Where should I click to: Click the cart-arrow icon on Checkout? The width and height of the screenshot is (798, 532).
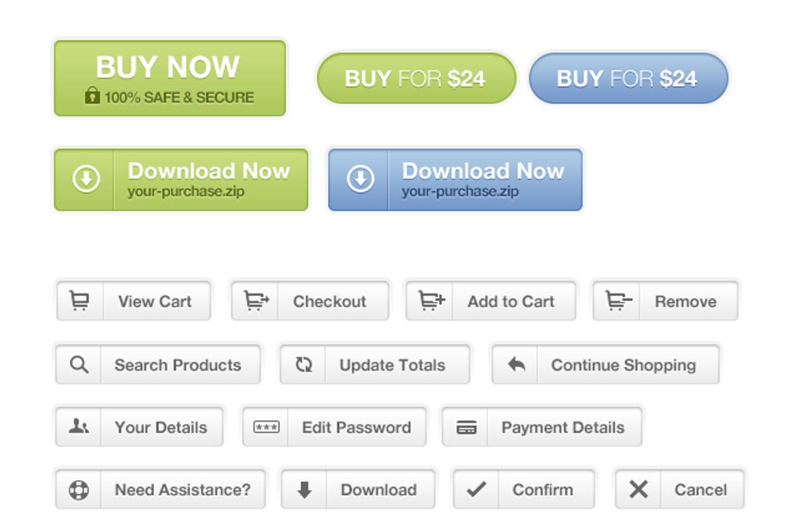pyautogui.click(x=256, y=301)
